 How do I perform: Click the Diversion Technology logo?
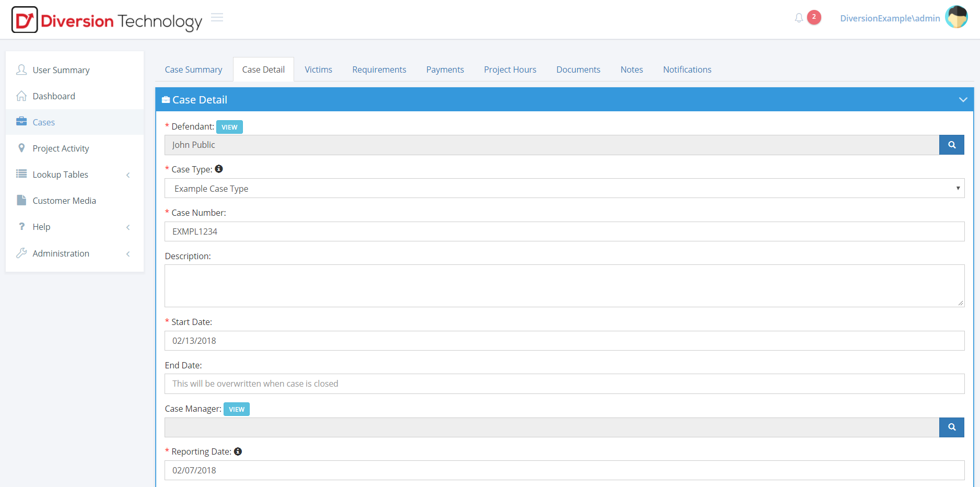tap(107, 20)
